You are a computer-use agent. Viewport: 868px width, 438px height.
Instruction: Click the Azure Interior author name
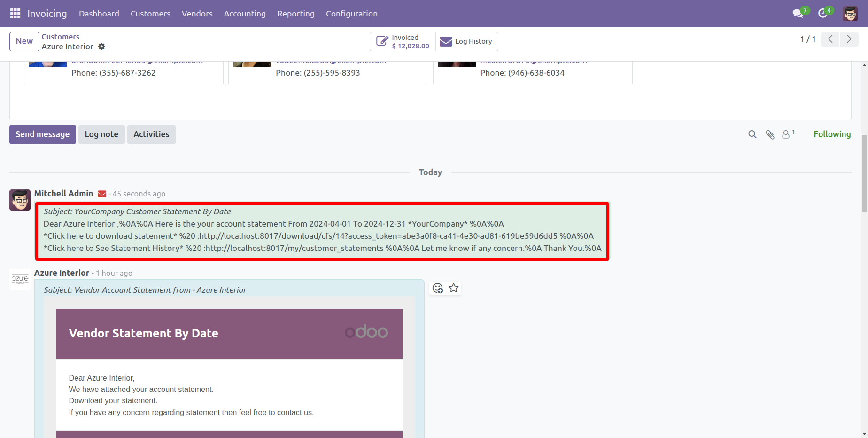coord(62,273)
